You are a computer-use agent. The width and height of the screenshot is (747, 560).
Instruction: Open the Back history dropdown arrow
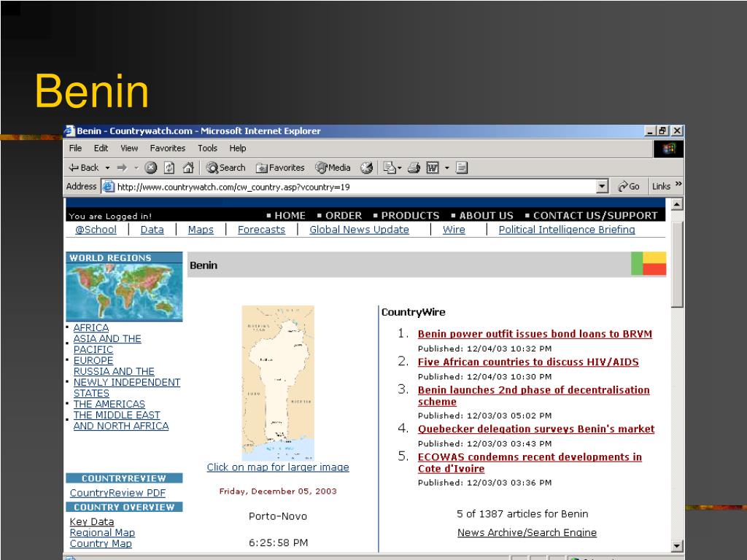click(x=108, y=168)
